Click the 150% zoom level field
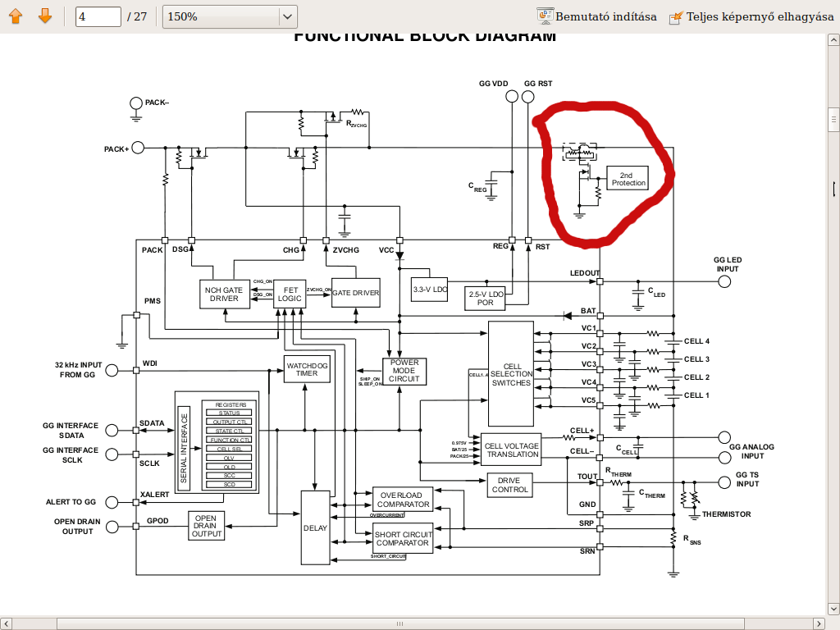840x630 pixels. click(221, 16)
